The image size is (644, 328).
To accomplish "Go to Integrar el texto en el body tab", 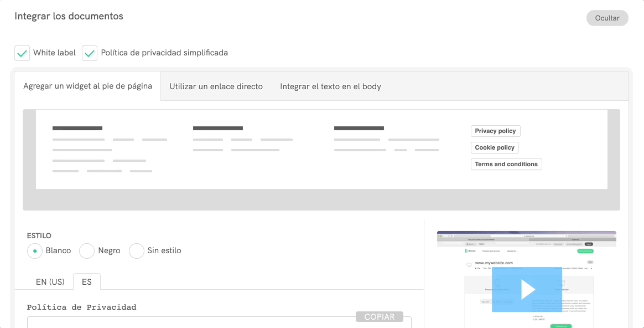I will pyautogui.click(x=330, y=86).
